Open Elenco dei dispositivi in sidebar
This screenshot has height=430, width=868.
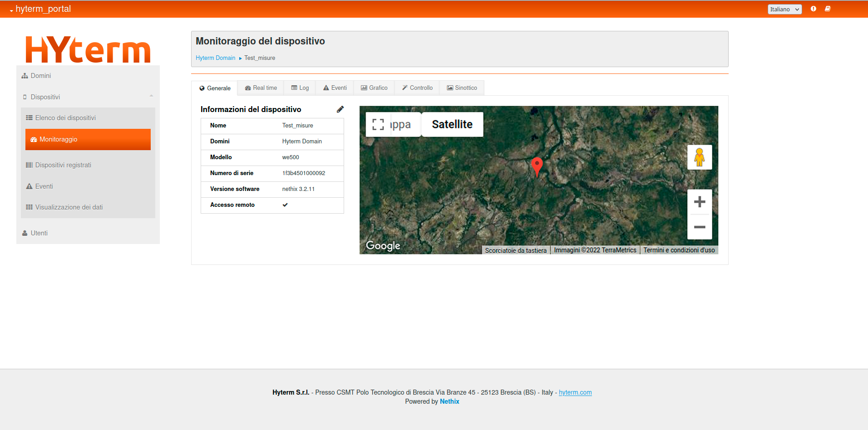click(x=65, y=118)
